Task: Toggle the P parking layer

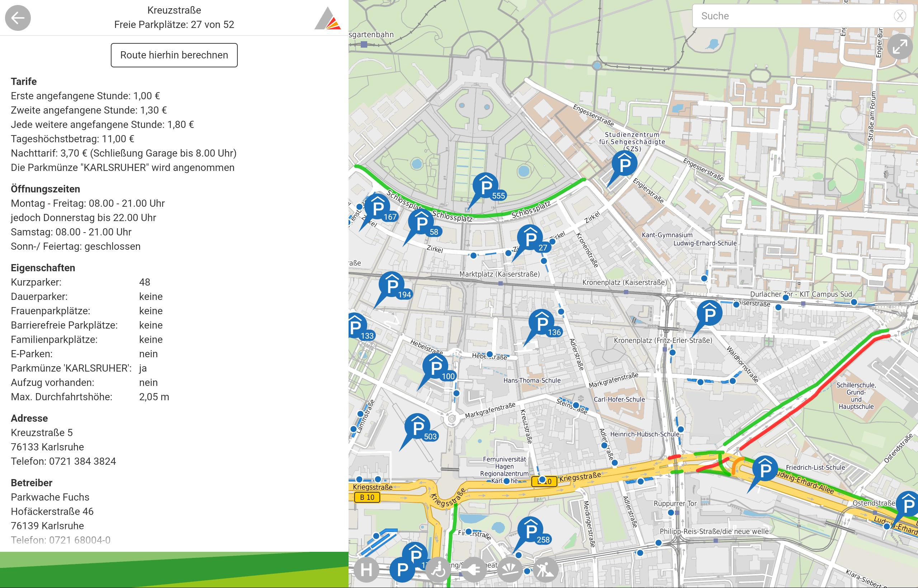Action: pyautogui.click(x=402, y=570)
